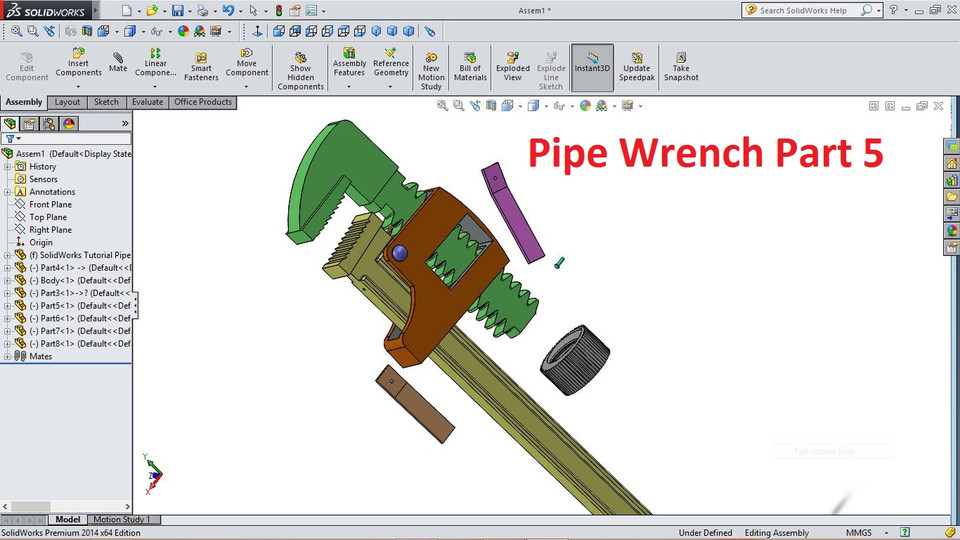The width and height of the screenshot is (960, 540).
Task: Open the DisplayManager color ball tab
Action: tap(69, 124)
